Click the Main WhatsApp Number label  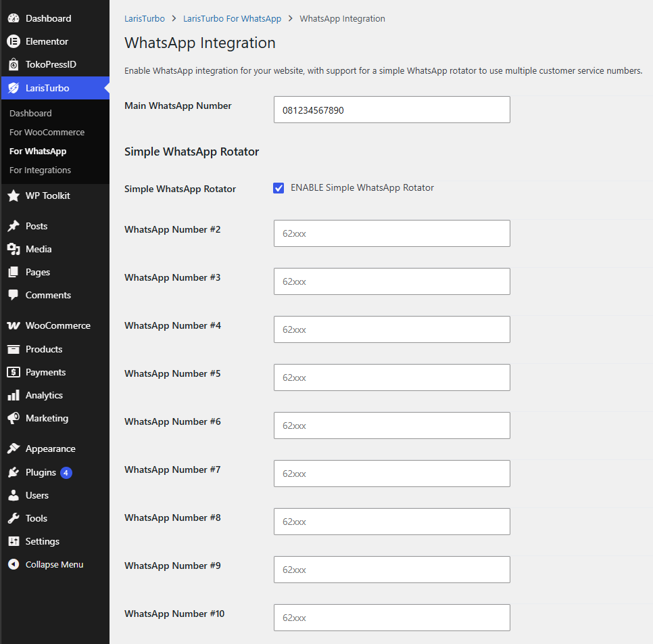click(x=178, y=106)
